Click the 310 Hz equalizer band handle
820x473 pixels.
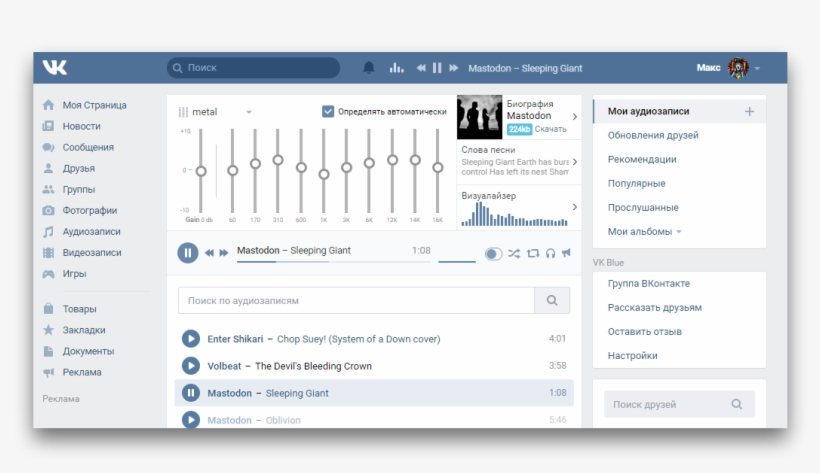click(x=278, y=160)
